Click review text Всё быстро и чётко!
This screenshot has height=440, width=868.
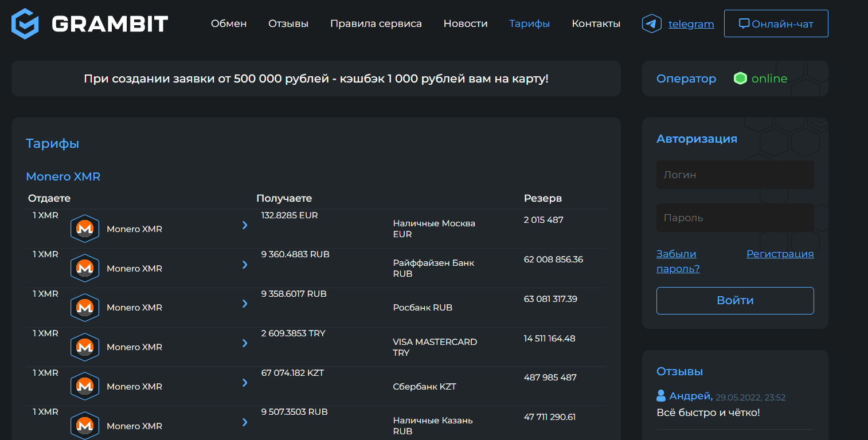point(708,412)
